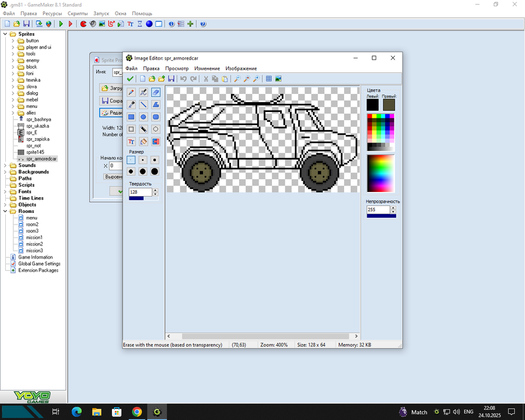The width and height of the screenshot is (525, 420).
Task: Select the rectangular Selection tool
Action: (x=131, y=129)
